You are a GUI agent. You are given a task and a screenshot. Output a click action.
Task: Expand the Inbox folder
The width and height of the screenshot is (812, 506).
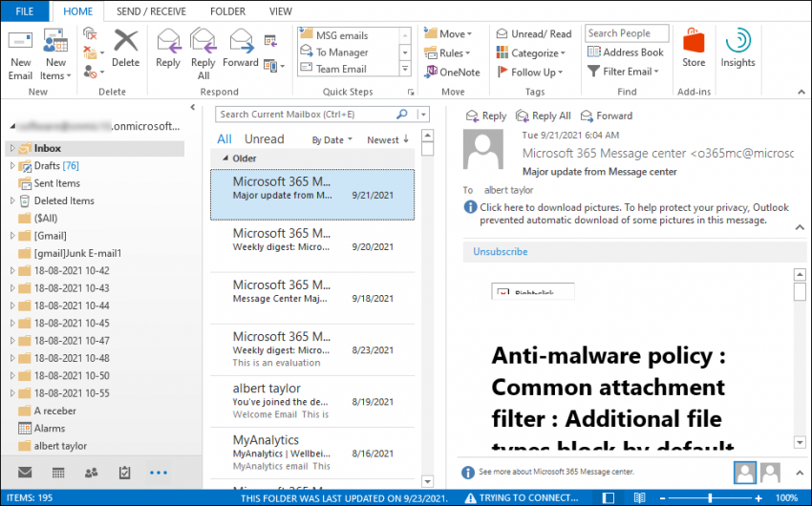11,149
